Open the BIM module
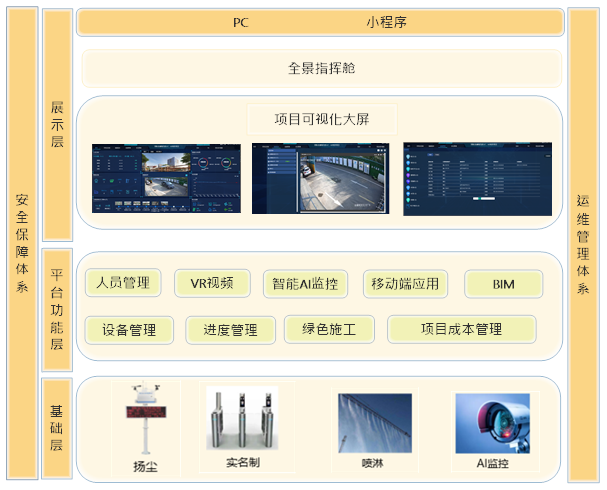The image size is (607, 490). tap(503, 284)
